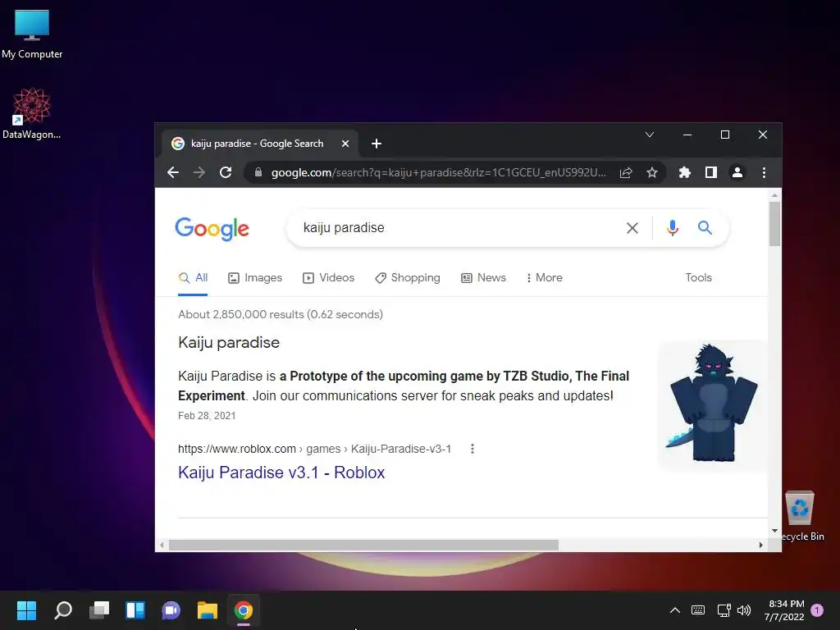Go to the Google logo homepage

[x=212, y=229]
